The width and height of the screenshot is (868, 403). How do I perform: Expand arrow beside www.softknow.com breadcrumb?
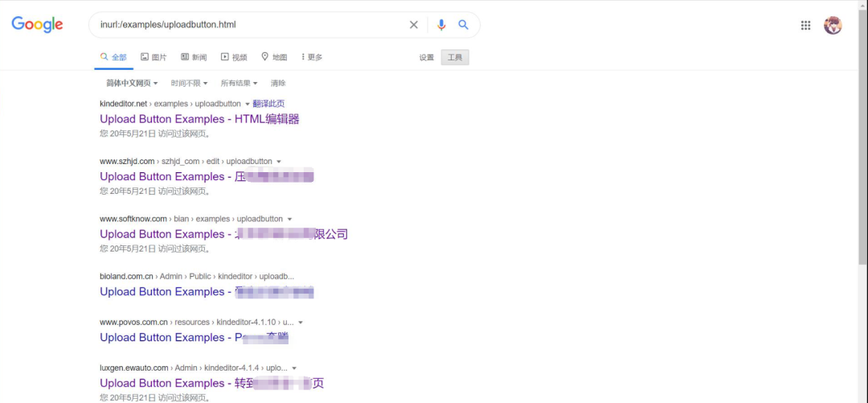pos(289,220)
